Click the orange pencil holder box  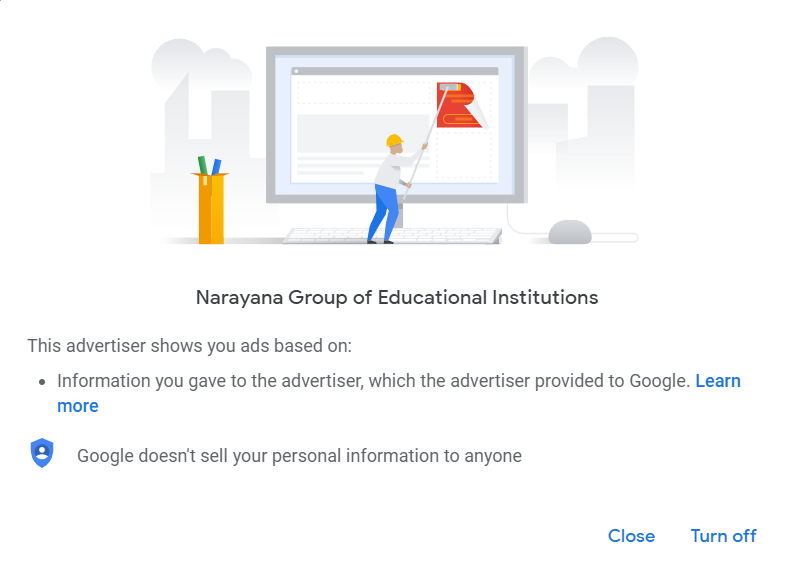point(211,210)
